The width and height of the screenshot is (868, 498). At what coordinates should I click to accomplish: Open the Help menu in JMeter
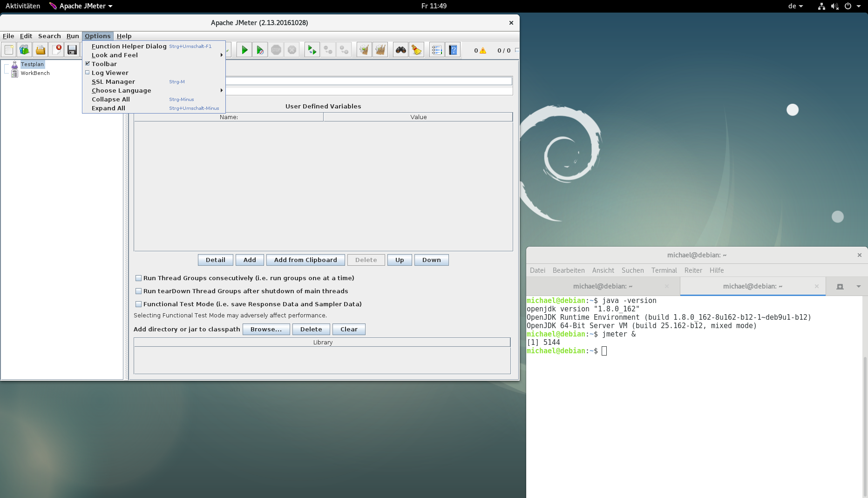[124, 36]
